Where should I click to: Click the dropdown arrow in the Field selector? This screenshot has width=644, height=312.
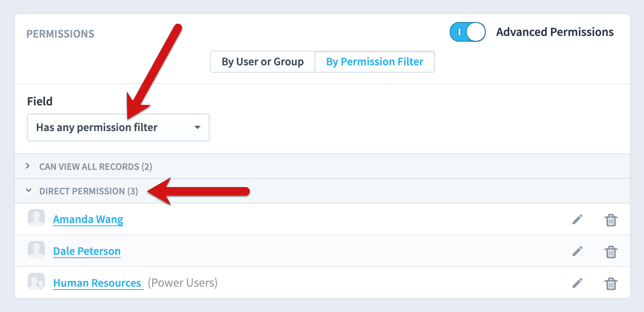pos(198,127)
